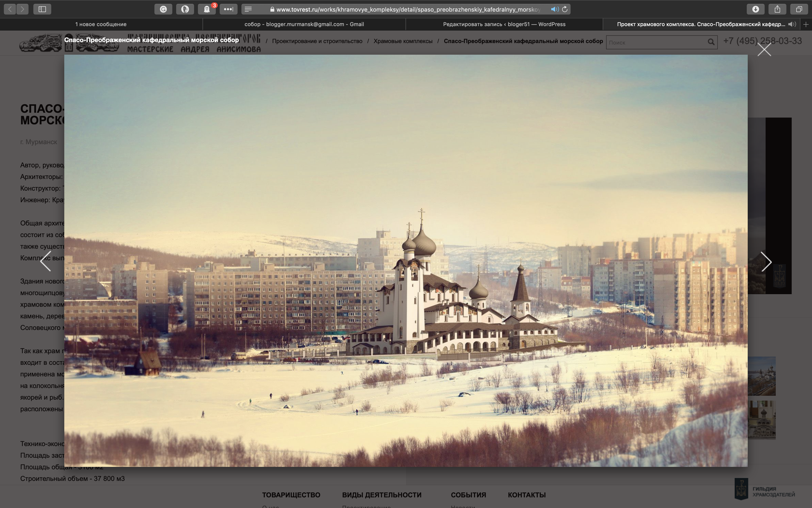This screenshot has height=508, width=812.
Task: Open Проектирование и строительство breadcrumb link
Action: click(x=317, y=41)
